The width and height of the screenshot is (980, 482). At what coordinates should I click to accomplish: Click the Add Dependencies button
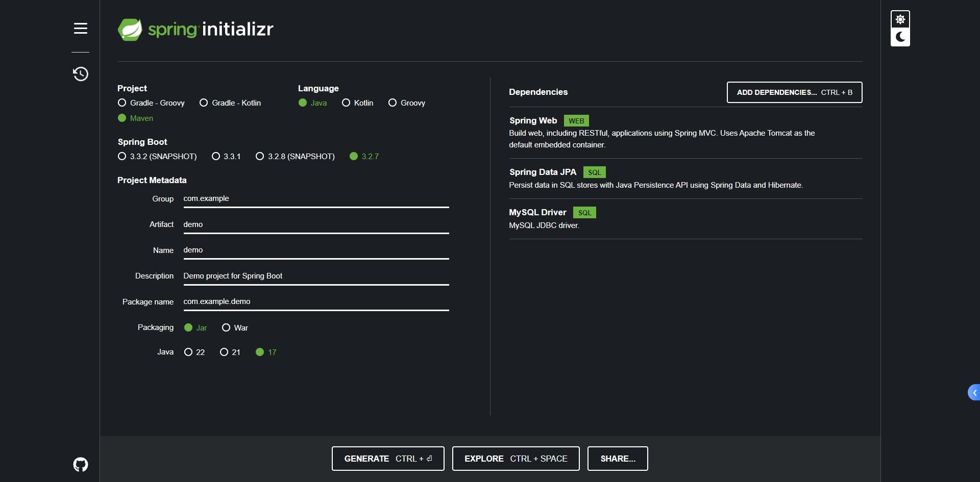[794, 92]
